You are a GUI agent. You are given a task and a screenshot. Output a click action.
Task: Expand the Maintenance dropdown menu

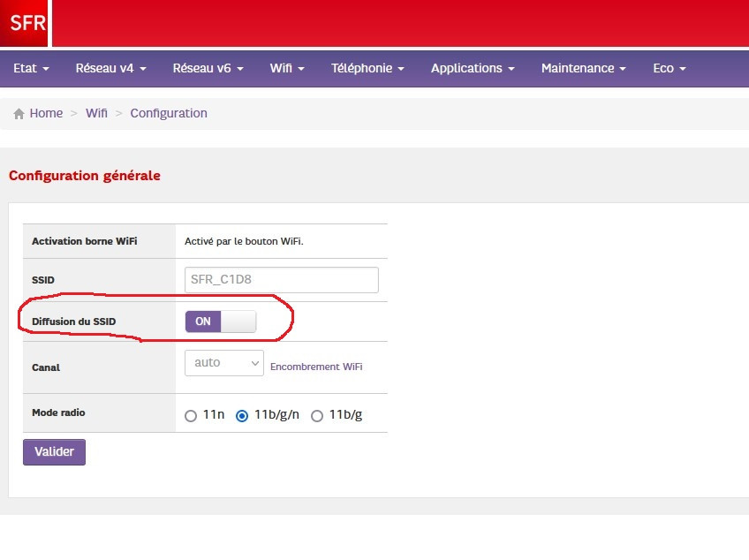coord(584,68)
